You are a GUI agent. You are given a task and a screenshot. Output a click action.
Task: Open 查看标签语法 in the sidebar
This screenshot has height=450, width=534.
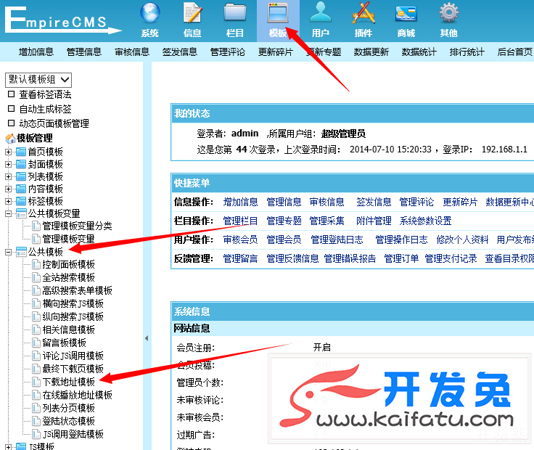coord(45,94)
